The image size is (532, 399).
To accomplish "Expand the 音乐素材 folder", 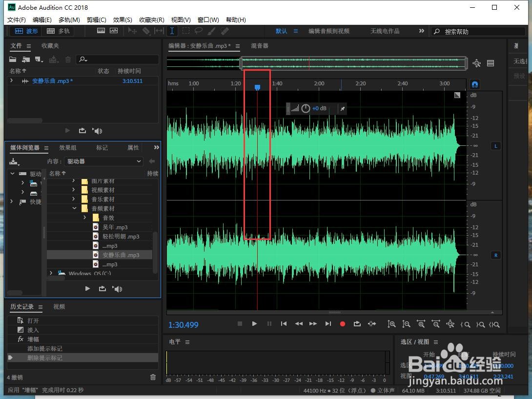I will click(x=74, y=199).
